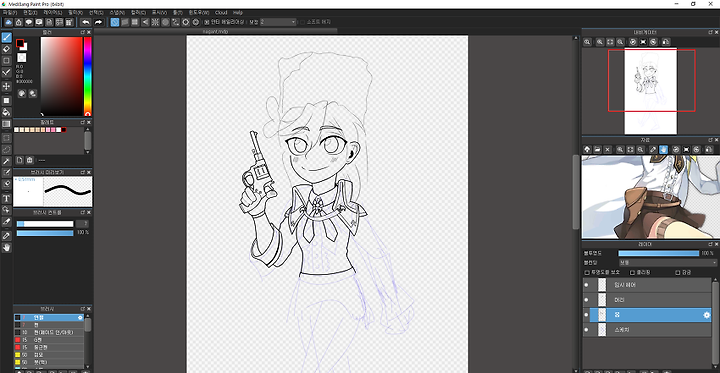Turn snap off with highlighted snap icon
The image size is (720, 373).
pyautogui.click(x=115, y=22)
